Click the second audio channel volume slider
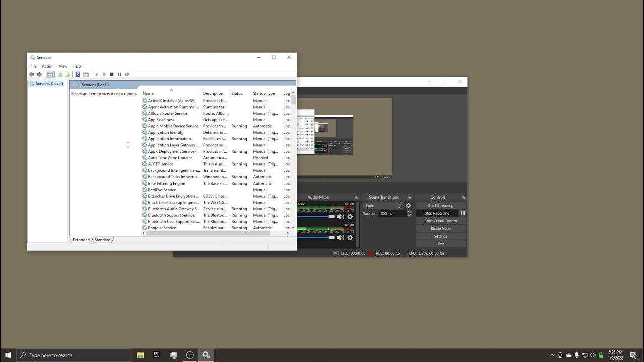This screenshot has height=362, width=644. [x=316, y=238]
